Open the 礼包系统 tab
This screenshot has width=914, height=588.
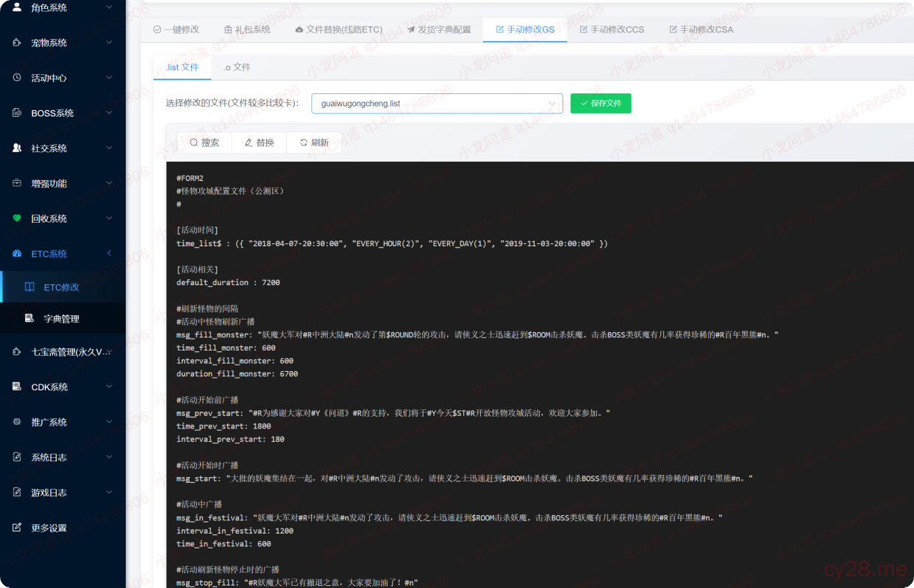[x=252, y=29]
